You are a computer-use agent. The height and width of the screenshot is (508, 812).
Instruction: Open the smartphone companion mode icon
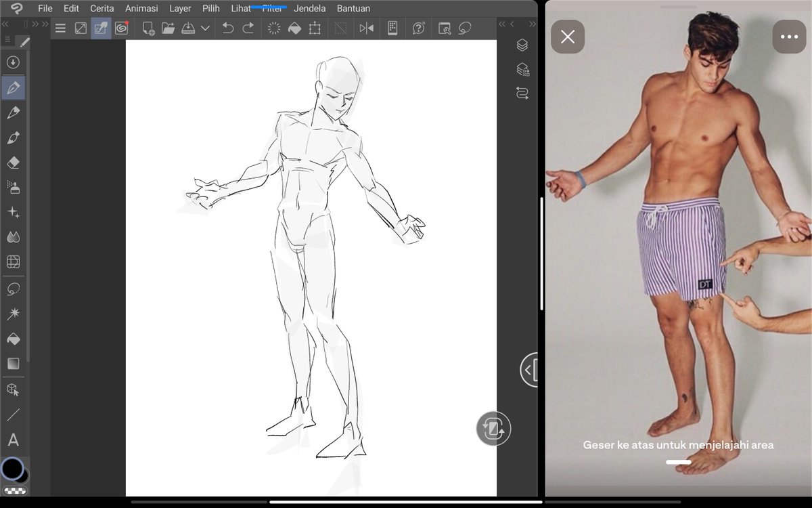click(x=392, y=28)
